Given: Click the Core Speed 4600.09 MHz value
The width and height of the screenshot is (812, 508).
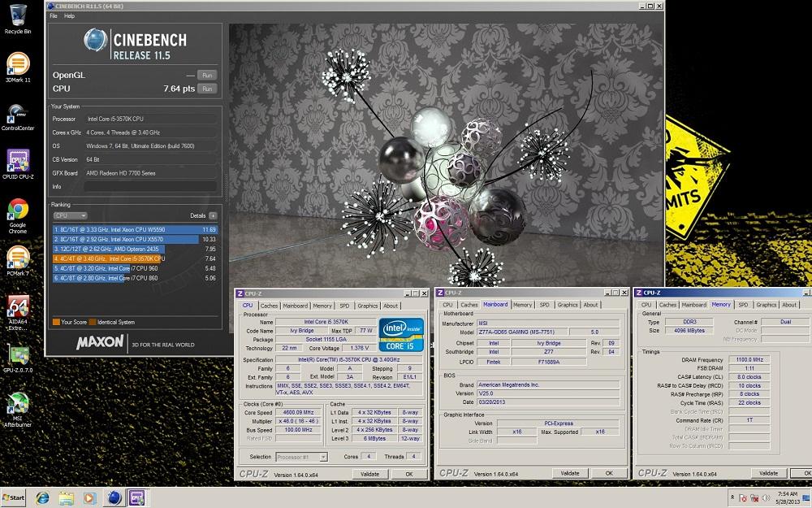Looking at the screenshot, I should point(298,413).
